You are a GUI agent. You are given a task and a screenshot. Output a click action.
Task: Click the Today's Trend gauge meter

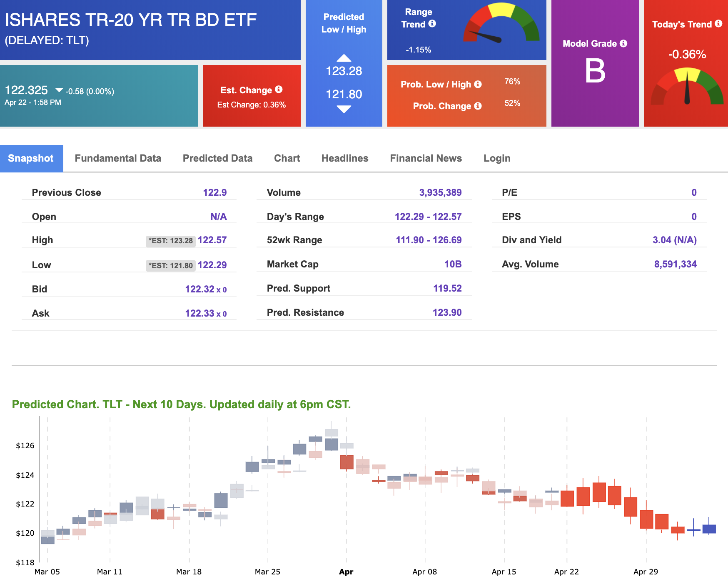(687, 86)
